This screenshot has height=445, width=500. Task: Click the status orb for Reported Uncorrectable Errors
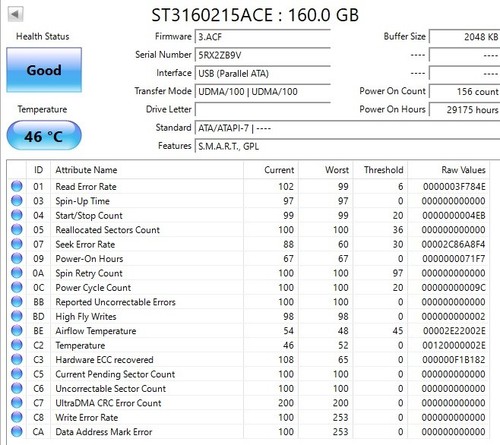tap(17, 302)
